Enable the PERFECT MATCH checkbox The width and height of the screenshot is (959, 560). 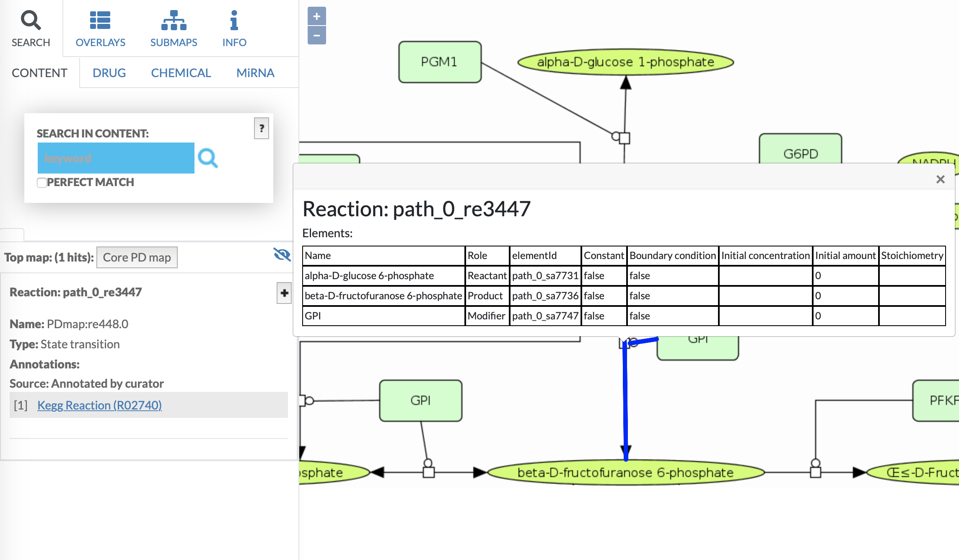pos(42,183)
